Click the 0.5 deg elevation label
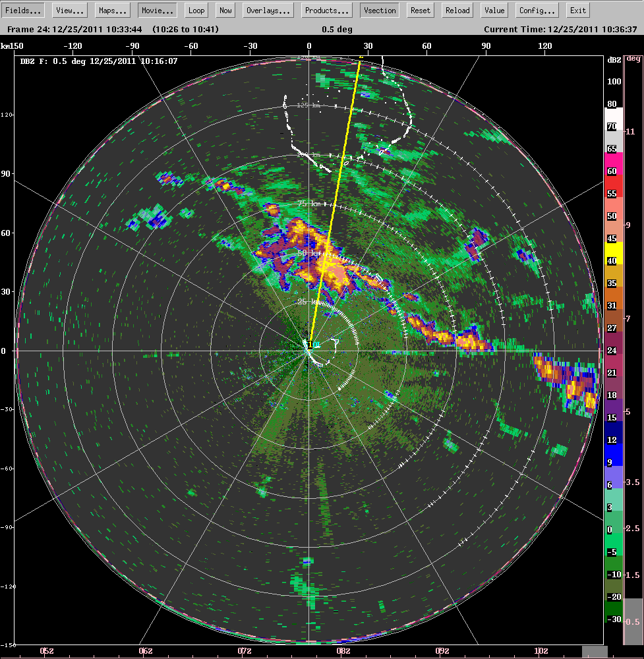The height and width of the screenshot is (659, 644). (338, 29)
